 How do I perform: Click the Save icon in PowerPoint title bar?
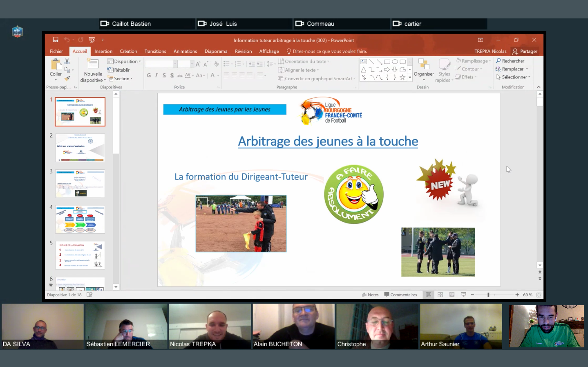56,40
